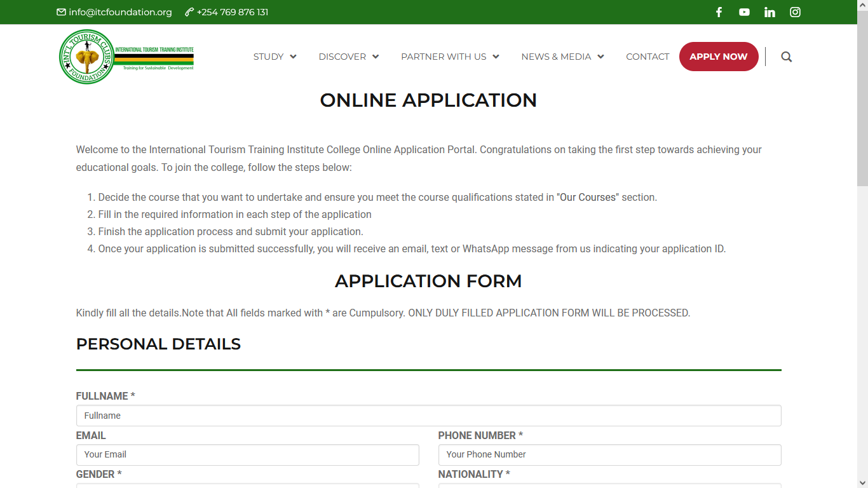868x488 pixels.
Task: Expand the Study menu chevron
Action: [x=293, y=57]
